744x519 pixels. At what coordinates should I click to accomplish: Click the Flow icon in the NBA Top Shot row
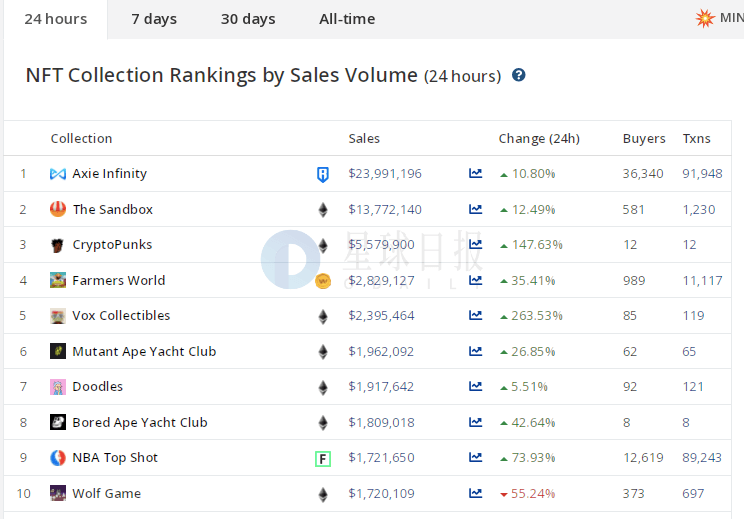point(323,459)
